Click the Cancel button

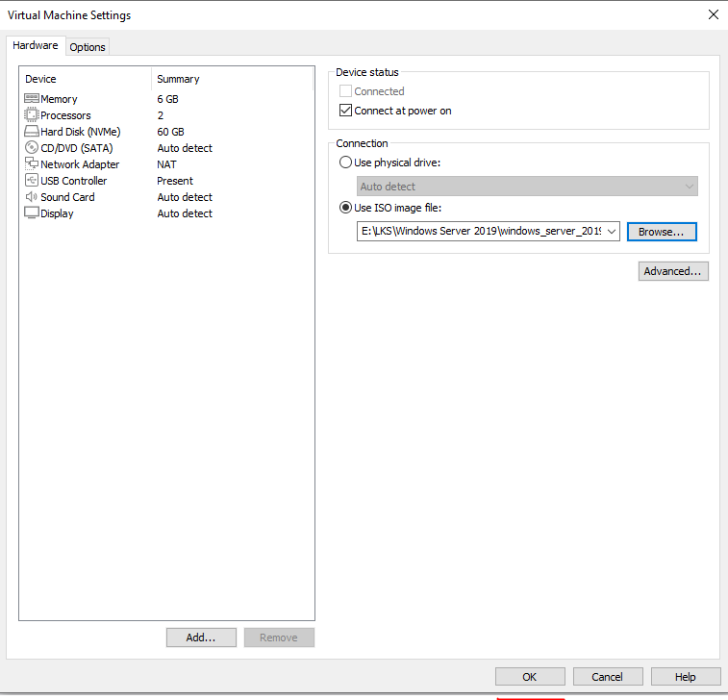pyautogui.click(x=608, y=677)
